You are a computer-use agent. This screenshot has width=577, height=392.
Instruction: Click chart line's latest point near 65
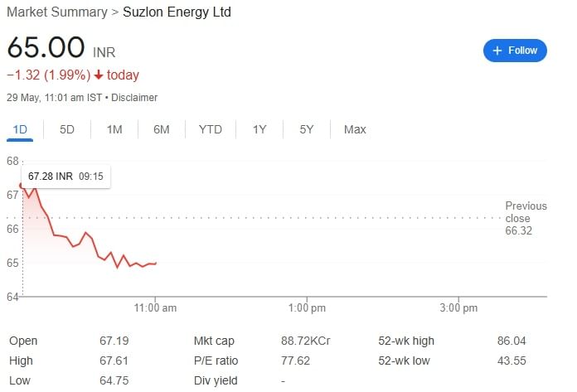coord(156,264)
